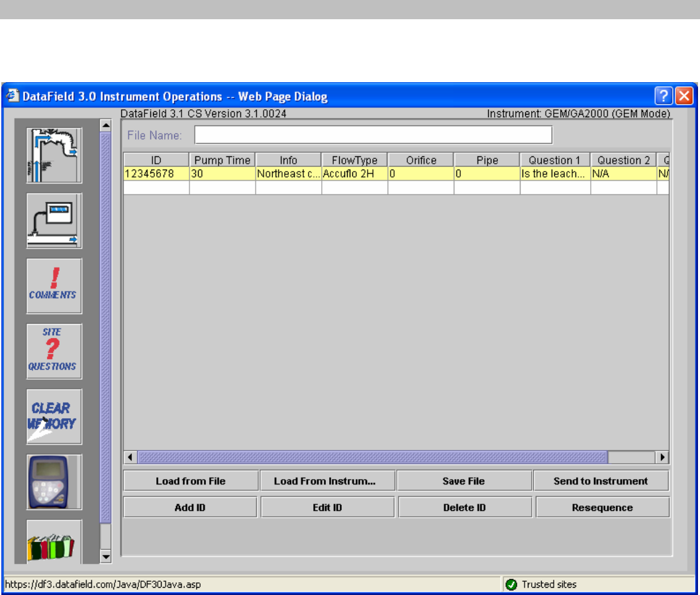700x595 pixels.
Task: Click the Pipe column header
Action: click(487, 160)
